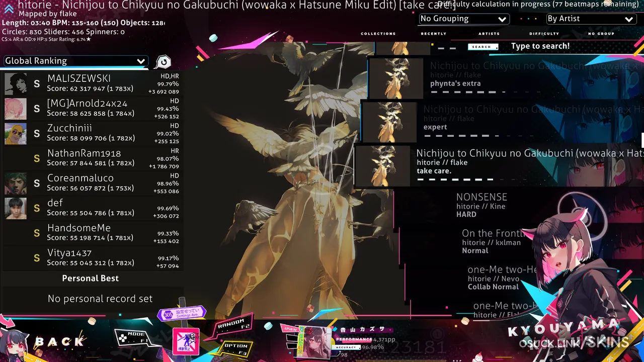Open the By Artist sort dropdown
This screenshot has height=362, width=644.
591,19
